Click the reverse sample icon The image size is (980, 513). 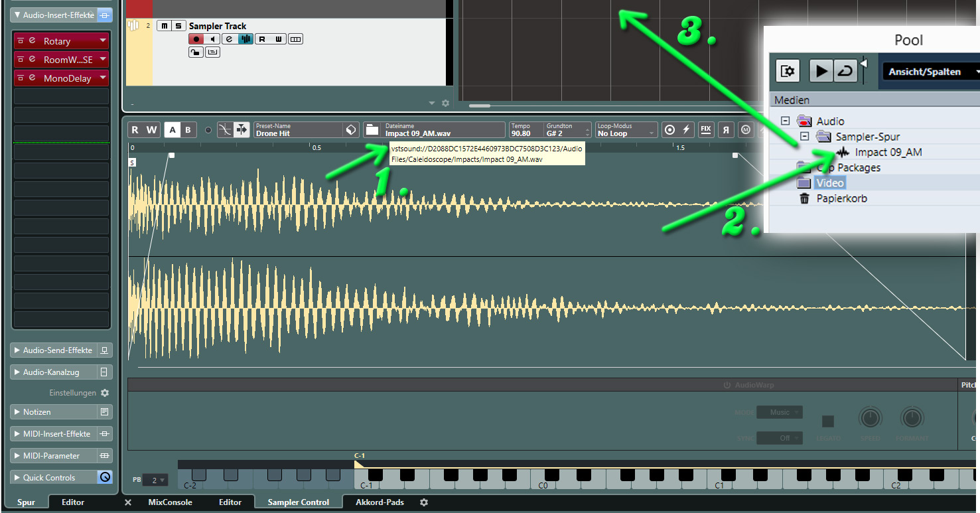[x=726, y=129]
